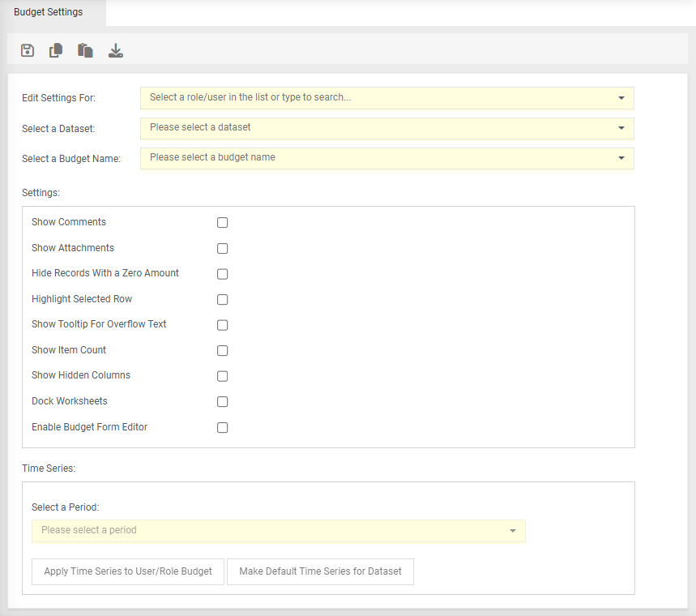Enable the Show Comments checkbox
Image resolution: width=696 pixels, height=616 pixels.
tap(222, 223)
